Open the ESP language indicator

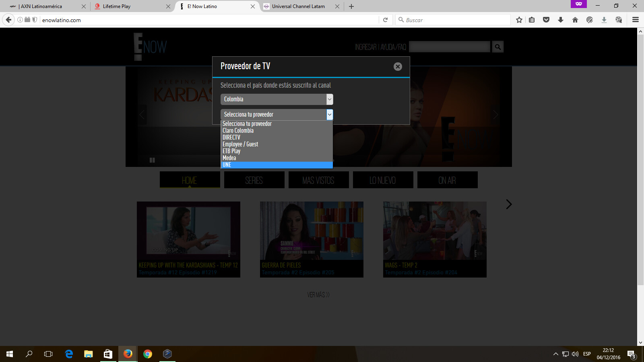(x=587, y=354)
